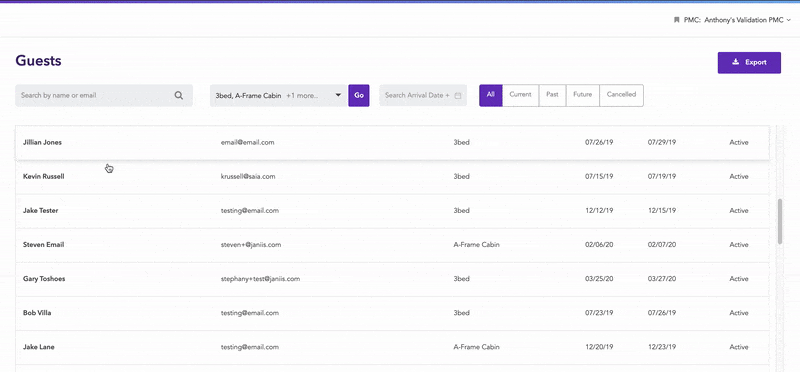Click the bookmark icon beside PMC

click(677, 20)
